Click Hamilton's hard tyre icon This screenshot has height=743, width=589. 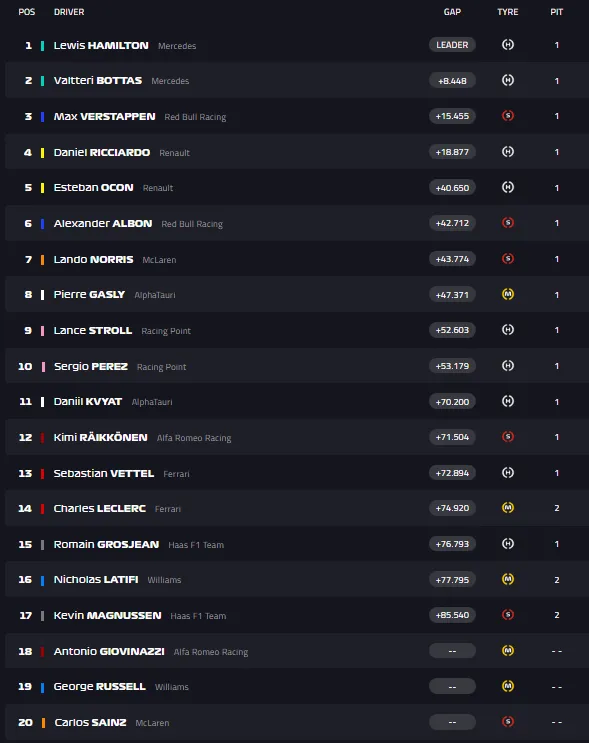(507, 45)
